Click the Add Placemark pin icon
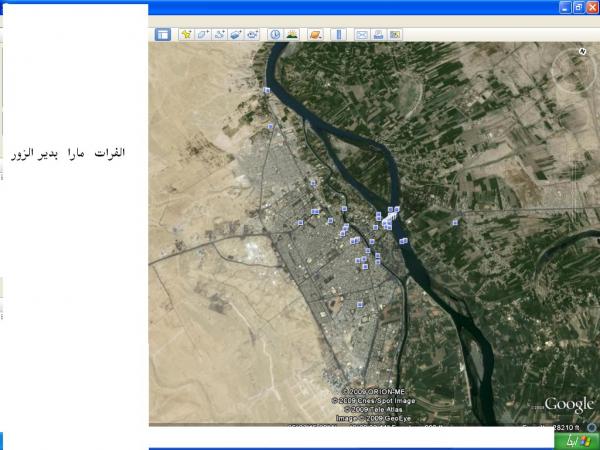The height and width of the screenshot is (450, 600). click(186, 34)
